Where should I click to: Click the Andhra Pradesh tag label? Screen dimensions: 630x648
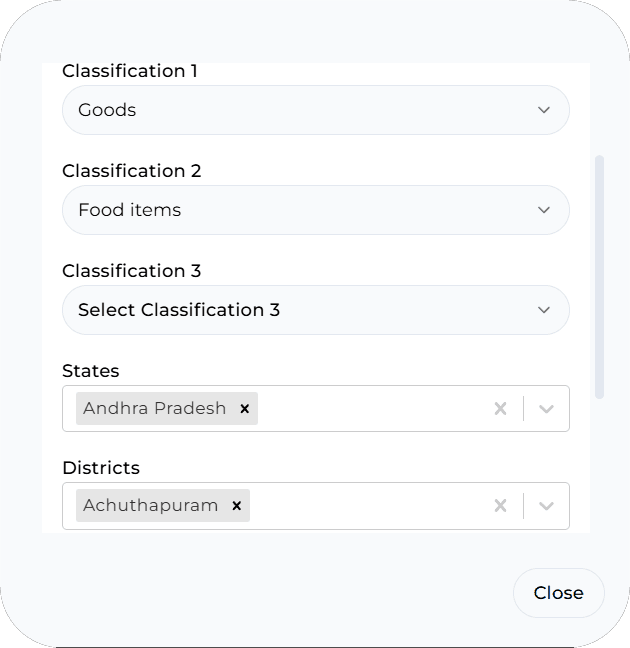tap(155, 409)
